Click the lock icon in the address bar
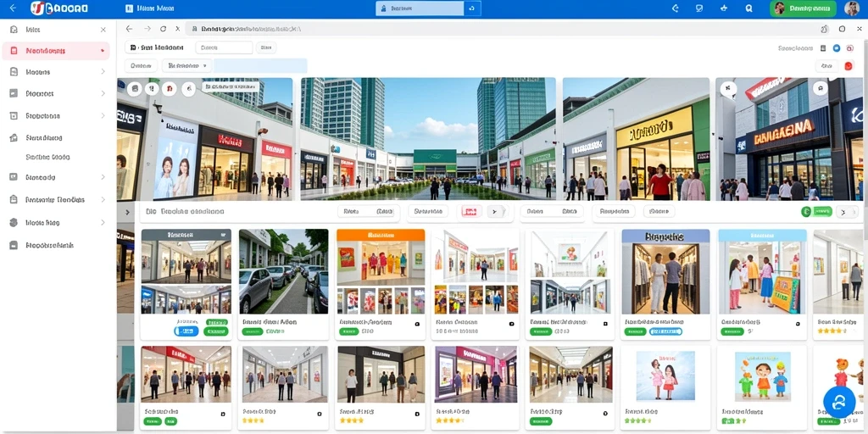The image size is (868, 434). click(x=194, y=29)
